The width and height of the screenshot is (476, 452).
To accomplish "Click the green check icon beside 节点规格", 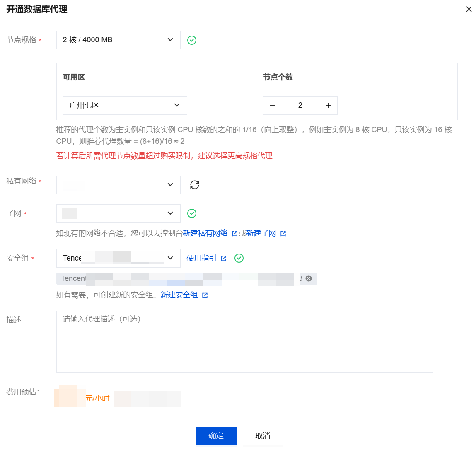I will pos(192,40).
